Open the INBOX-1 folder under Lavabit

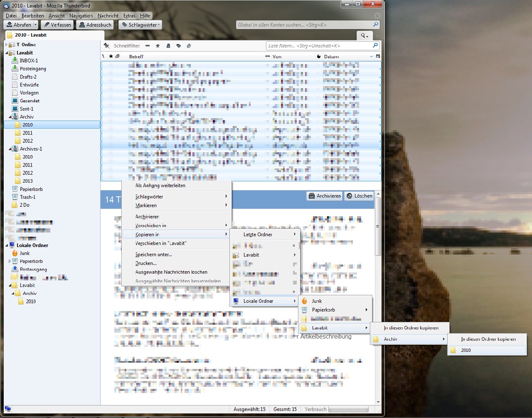click(29, 61)
